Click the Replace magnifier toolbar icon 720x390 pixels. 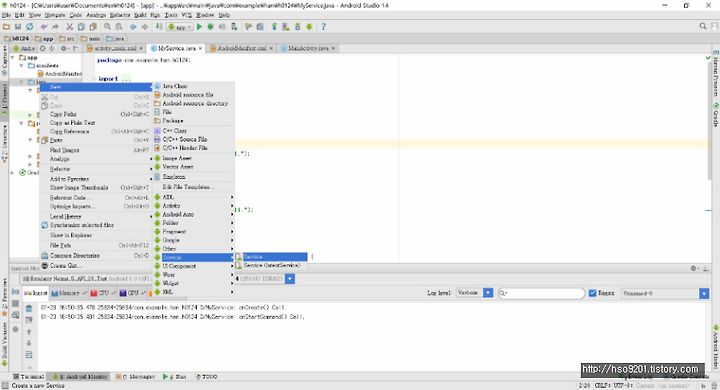coord(118,27)
